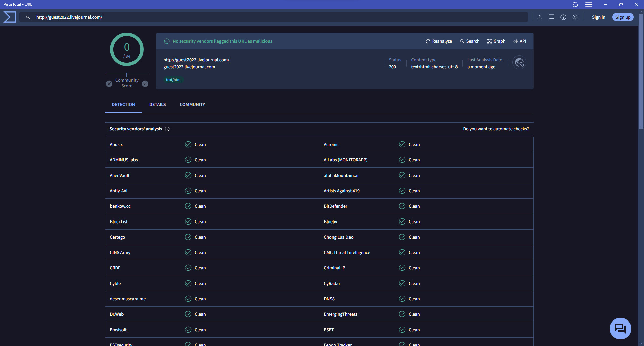Open the hamburger menu in title bar

pos(589,4)
